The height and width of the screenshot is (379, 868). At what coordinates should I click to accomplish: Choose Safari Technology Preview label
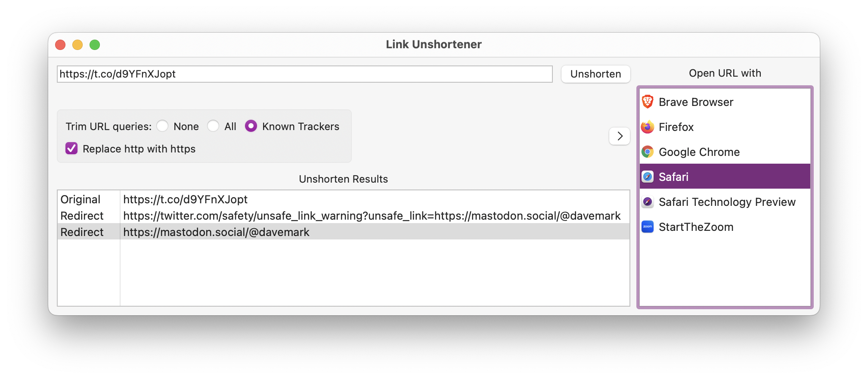[x=727, y=202]
